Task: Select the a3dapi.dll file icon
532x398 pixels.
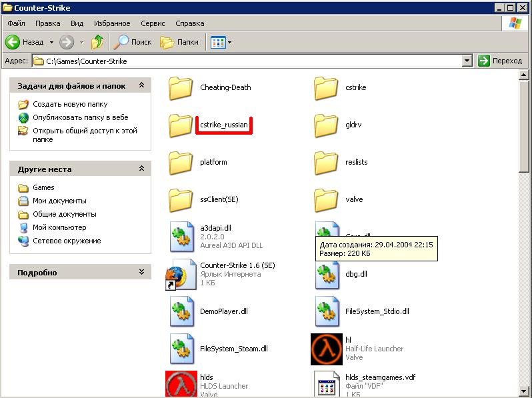Action: (183, 237)
